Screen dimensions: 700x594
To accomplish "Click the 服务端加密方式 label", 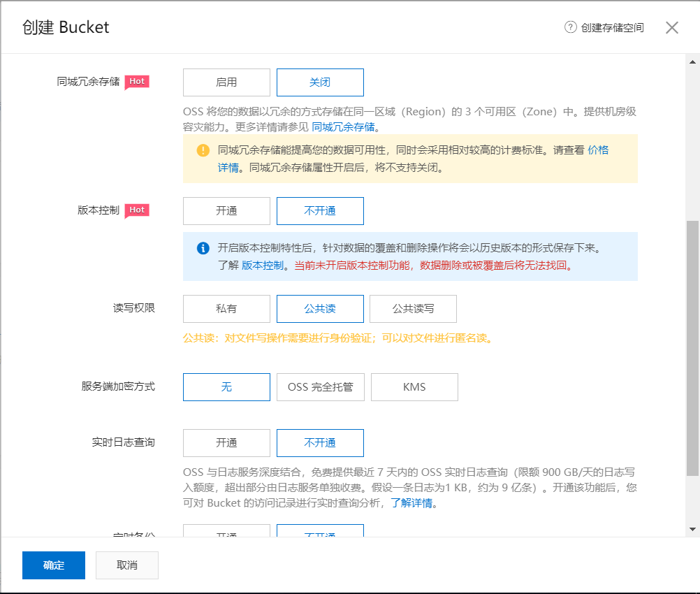I will point(118,386).
